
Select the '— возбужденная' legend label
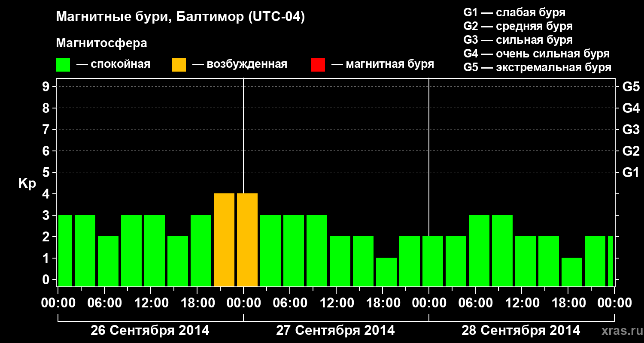click(x=240, y=65)
